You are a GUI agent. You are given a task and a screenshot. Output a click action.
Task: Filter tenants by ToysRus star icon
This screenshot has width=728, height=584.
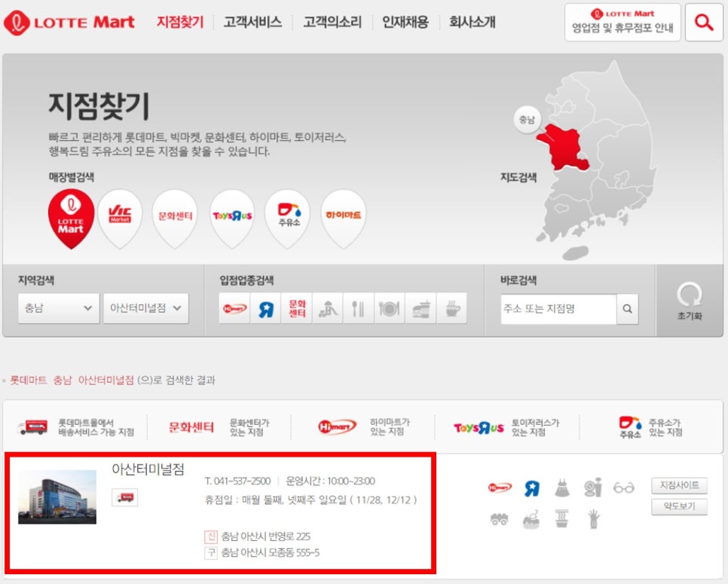265,308
